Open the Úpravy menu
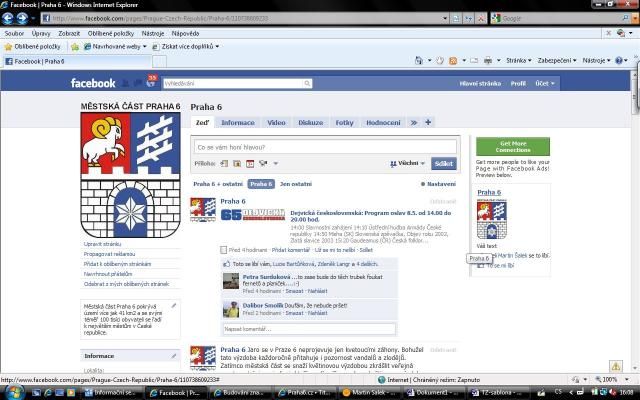This screenshot has width=640, height=400. pos(41,33)
